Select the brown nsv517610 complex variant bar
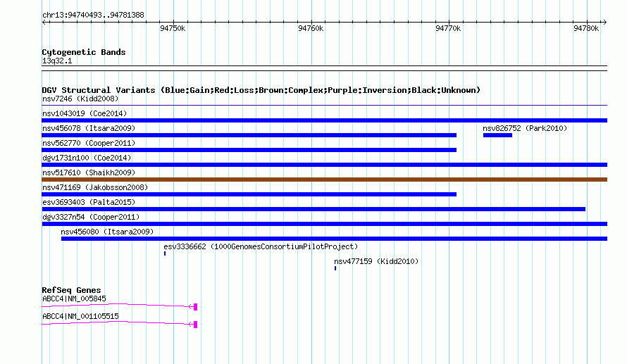This screenshot has width=627, height=364. [x=324, y=180]
